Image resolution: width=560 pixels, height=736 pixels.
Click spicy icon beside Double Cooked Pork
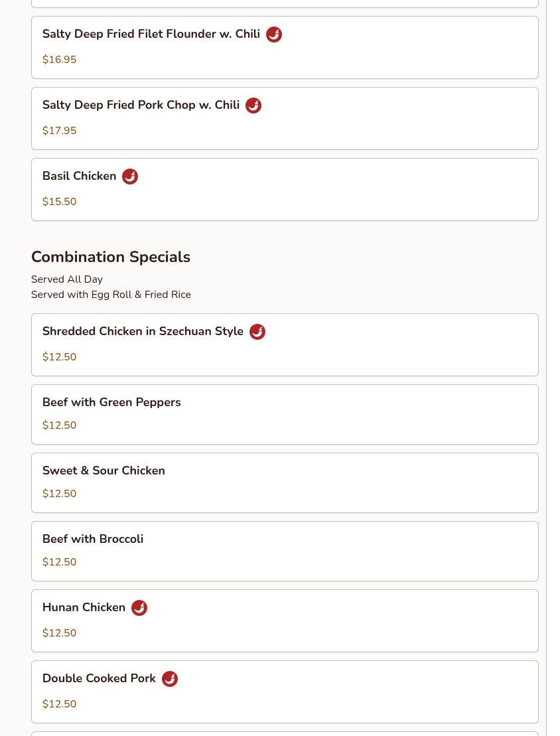170,679
